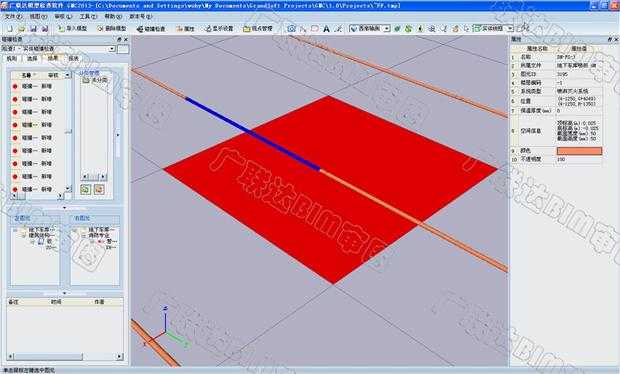Click the 备注 column header
Viewport: 620px width, 374px height.
tap(13, 302)
